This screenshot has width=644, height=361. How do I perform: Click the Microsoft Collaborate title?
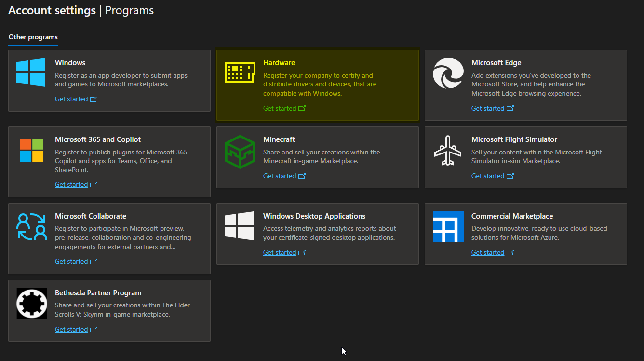pyautogui.click(x=91, y=216)
